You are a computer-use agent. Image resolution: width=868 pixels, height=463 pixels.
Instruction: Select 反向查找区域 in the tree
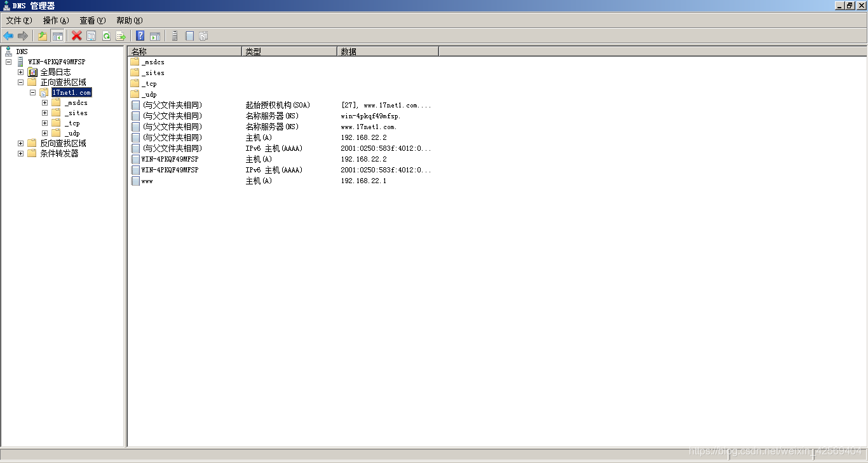[64, 143]
